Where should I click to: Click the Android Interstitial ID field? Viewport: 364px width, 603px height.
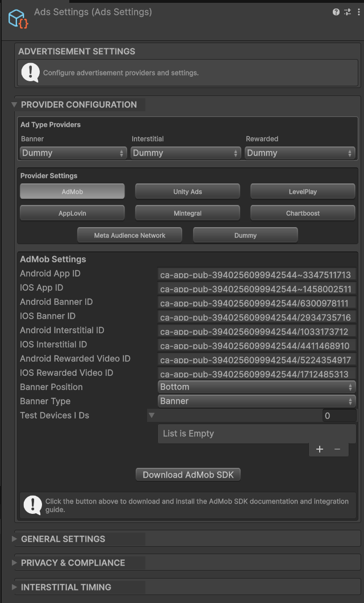257,331
